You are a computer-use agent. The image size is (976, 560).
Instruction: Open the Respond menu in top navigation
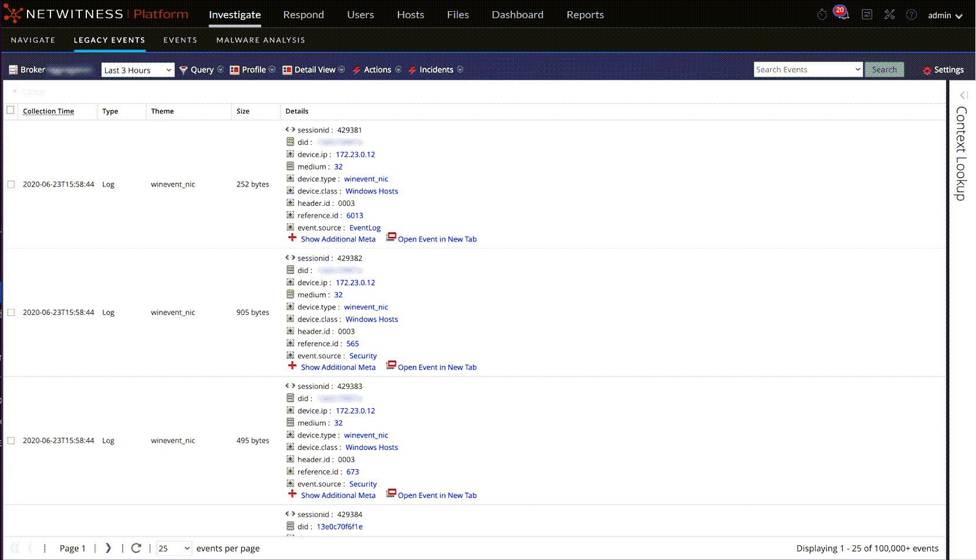tap(303, 15)
